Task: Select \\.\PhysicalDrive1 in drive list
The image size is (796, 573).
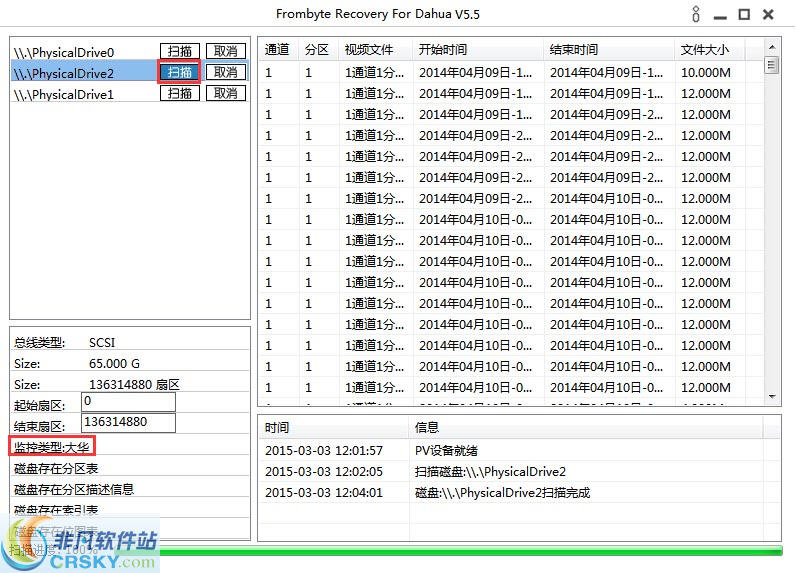Action: (x=64, y=94)
